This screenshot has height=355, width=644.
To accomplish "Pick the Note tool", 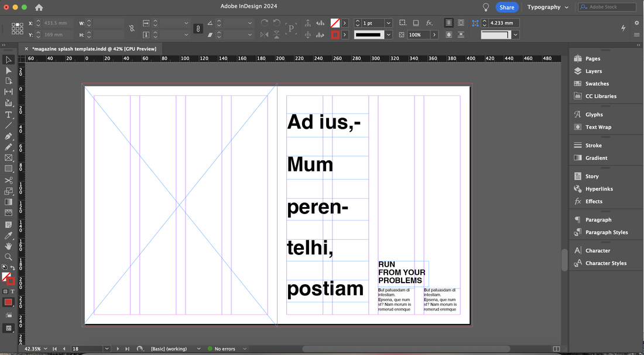I will coord(8,225).
